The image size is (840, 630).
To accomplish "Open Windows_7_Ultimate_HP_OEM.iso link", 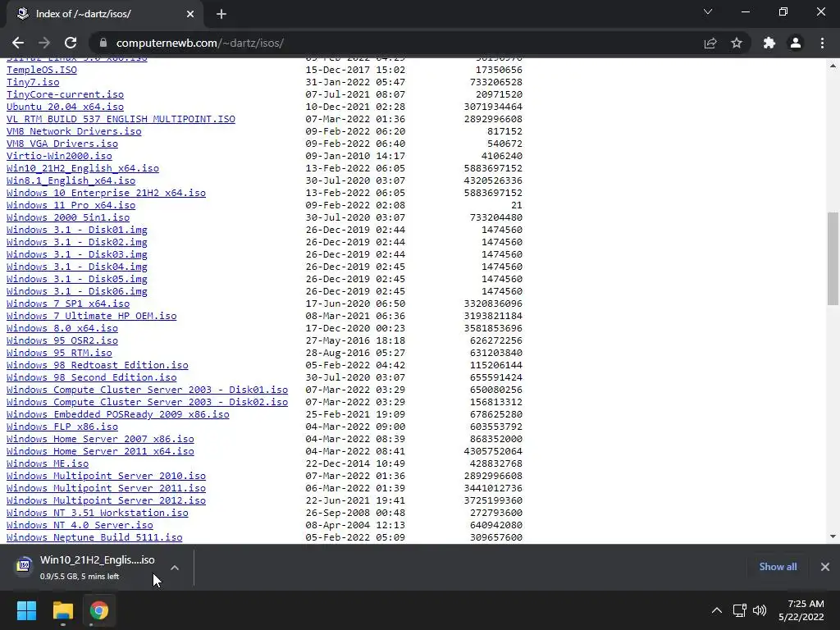I will pos(92,316).
